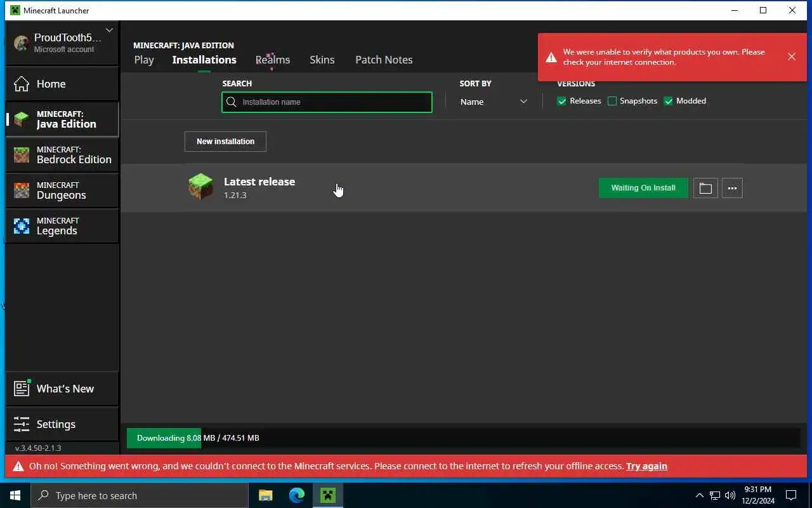Viewport: 812px width, 508px height.
Task: Open the network status tray icon
Action: pyautogui.click(x=715, y=495)
